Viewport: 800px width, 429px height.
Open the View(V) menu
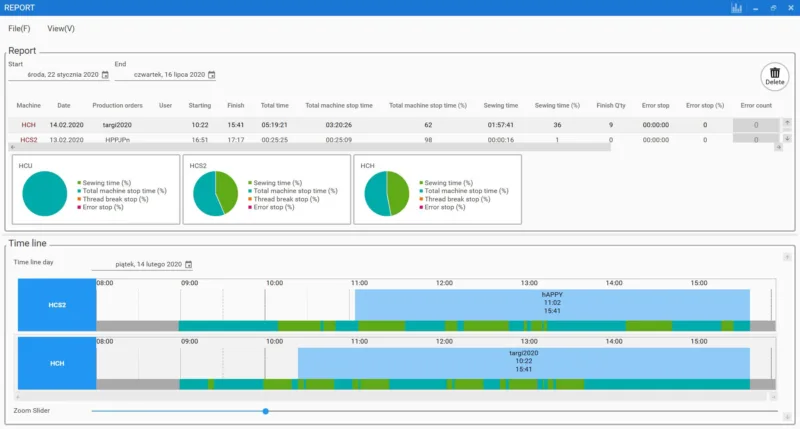coord(61,29)
